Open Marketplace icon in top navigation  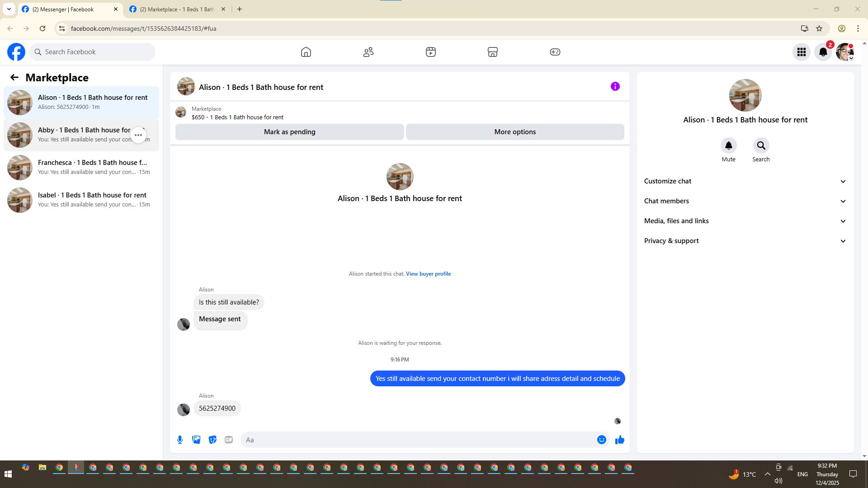[492, 52]
